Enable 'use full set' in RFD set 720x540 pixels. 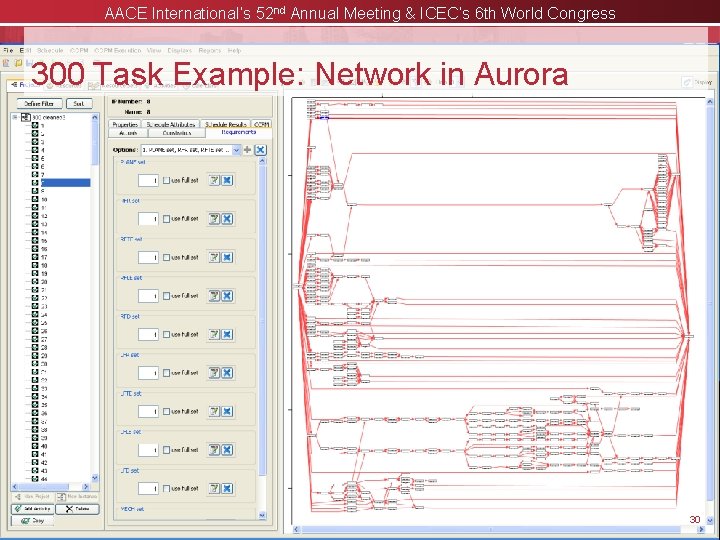coord(166,335)
